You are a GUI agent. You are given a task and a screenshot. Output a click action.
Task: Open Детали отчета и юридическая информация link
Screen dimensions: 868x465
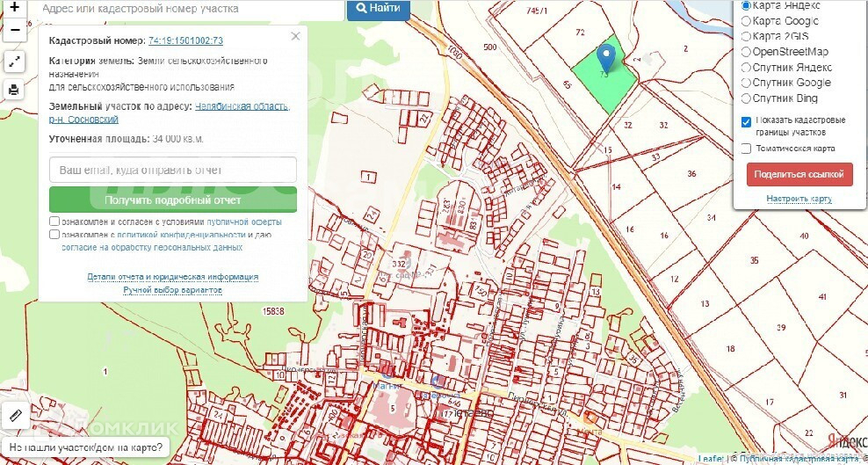coord(173,277)
